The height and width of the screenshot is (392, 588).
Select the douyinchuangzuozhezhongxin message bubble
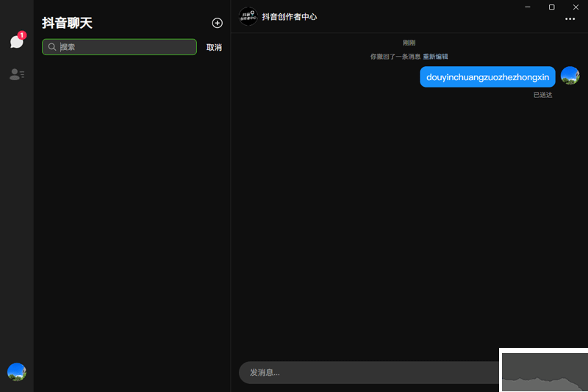click(487, 77)
